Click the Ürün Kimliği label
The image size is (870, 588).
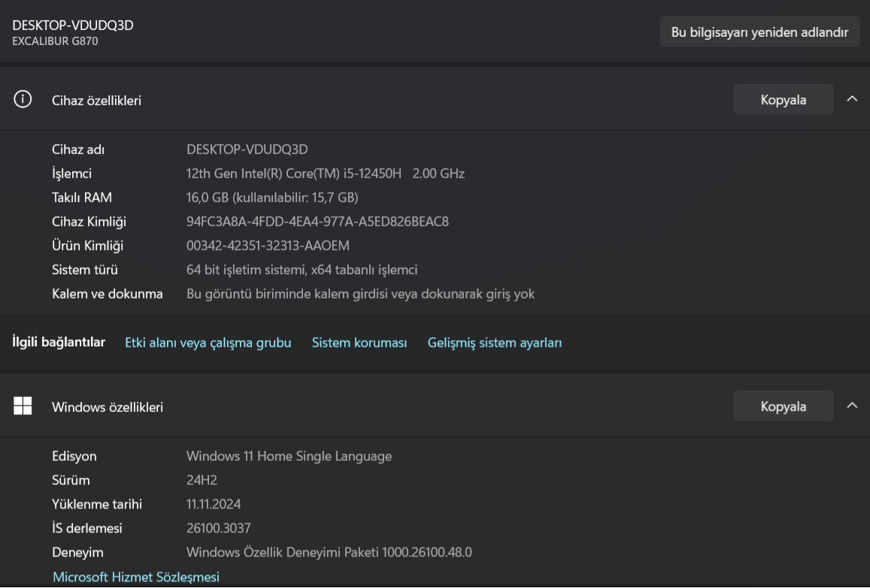coord(88,246)
